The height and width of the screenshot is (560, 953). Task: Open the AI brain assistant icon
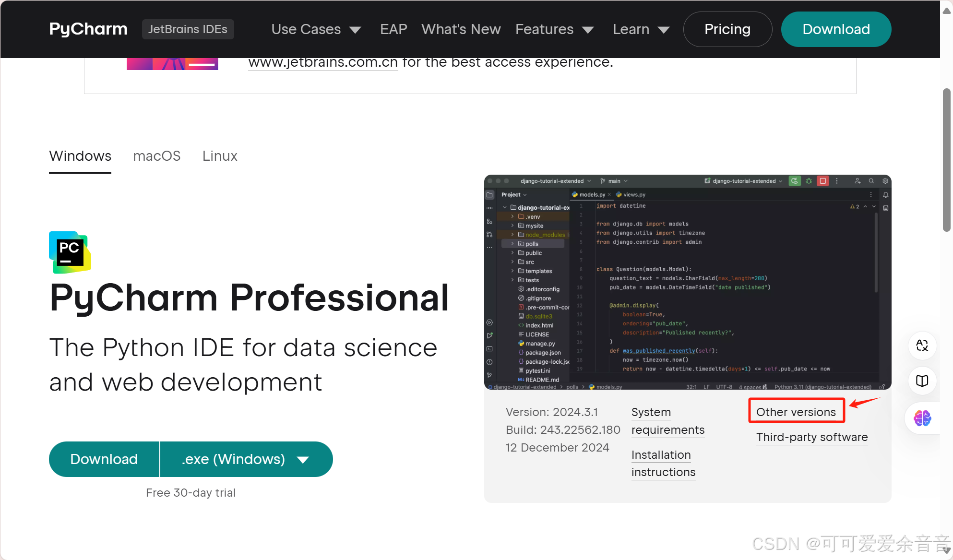(922, 418)
